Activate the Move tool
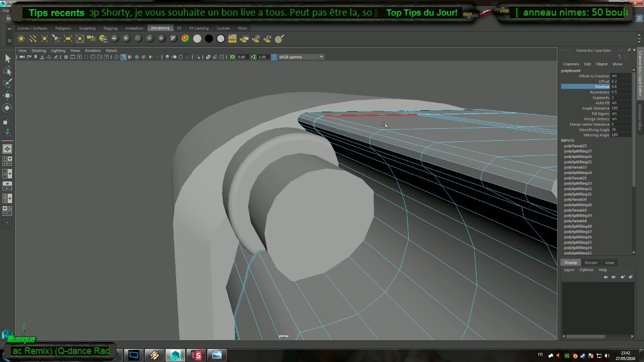This screenshot has height=362, width=644. [8, 96]
